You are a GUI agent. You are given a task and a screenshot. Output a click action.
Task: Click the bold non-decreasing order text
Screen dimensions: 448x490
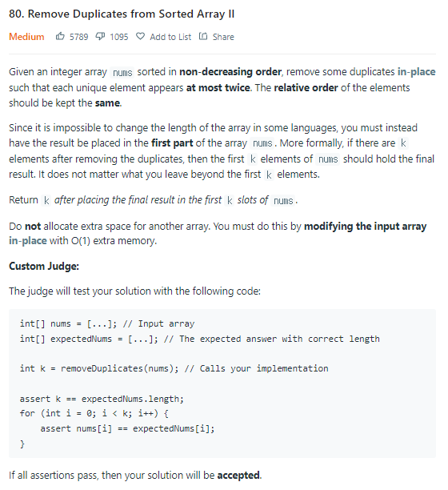click(230, 72)
